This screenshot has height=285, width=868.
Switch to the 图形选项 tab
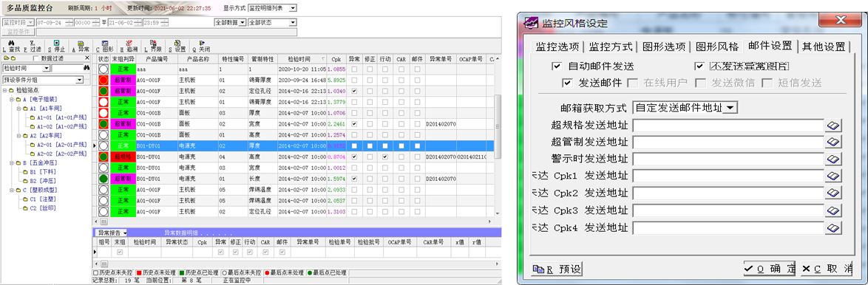(x=663, y=47)
